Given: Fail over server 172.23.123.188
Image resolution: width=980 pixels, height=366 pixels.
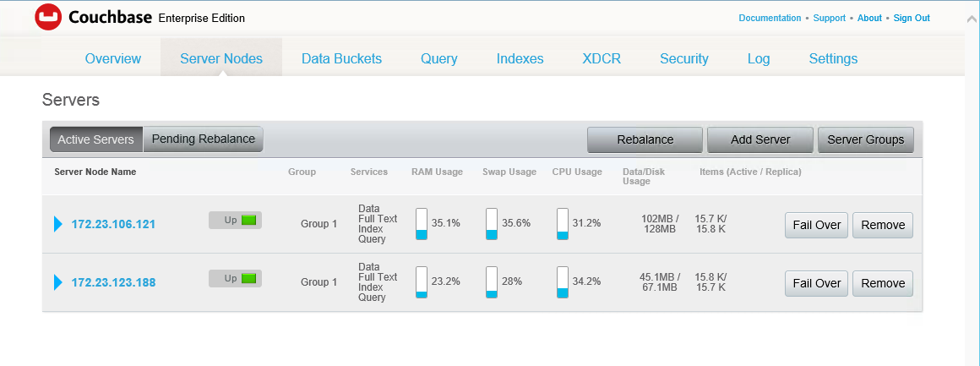Looking at the screenshot, I should tap(816, 283).
